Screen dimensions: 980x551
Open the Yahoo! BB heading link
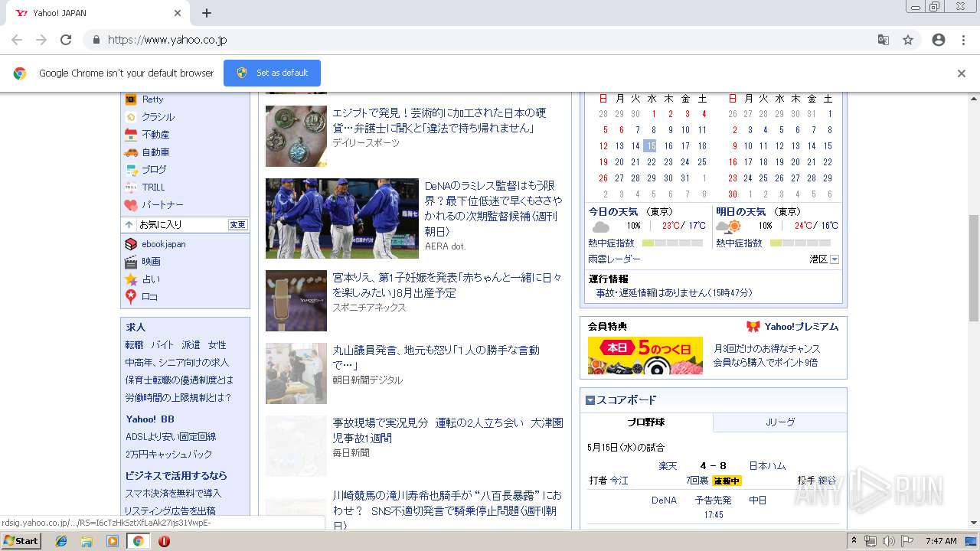point(150,419)
